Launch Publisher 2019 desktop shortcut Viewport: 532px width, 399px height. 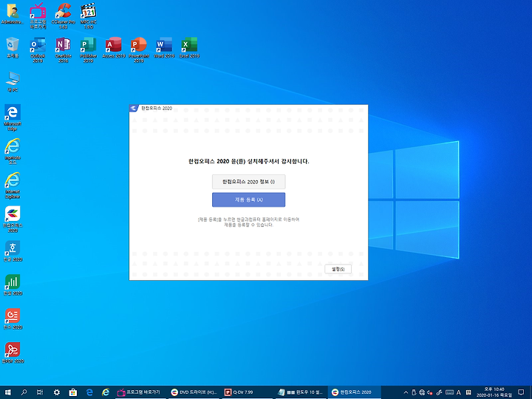click(x=88, y=50)
